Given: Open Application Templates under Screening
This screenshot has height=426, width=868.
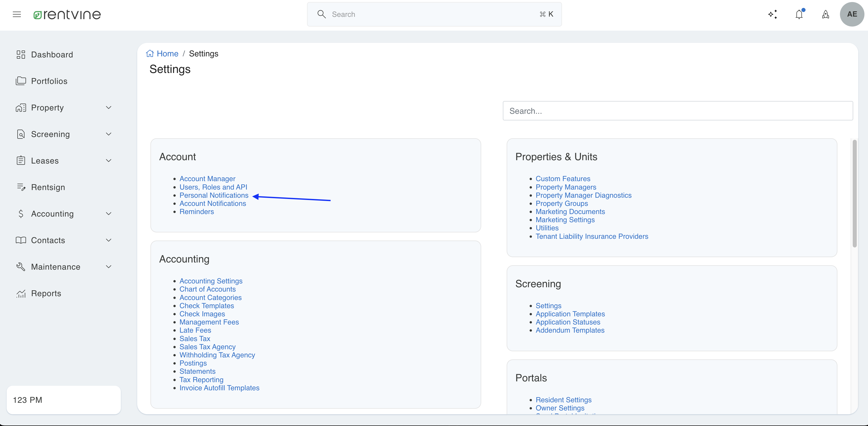Looking at the screenshot, I should point(570,314).
